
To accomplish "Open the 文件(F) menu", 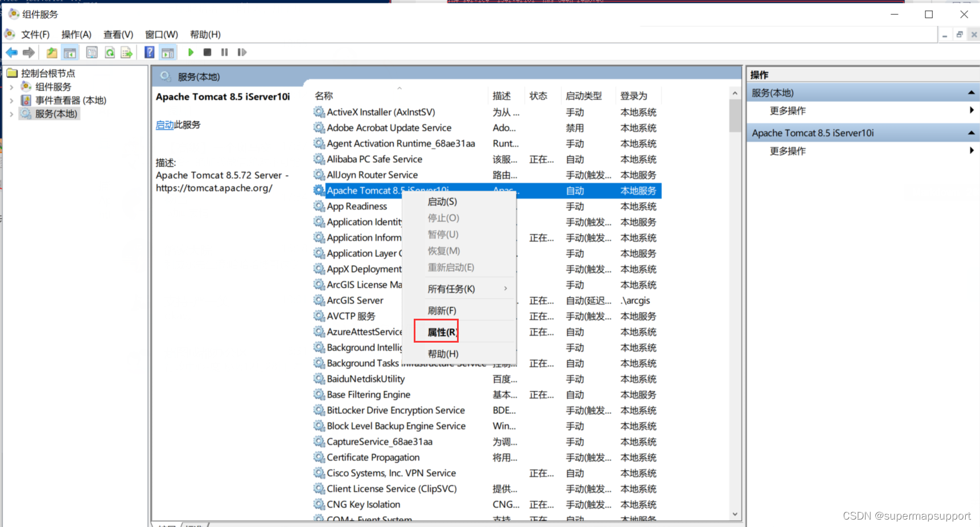I will 35,35.
